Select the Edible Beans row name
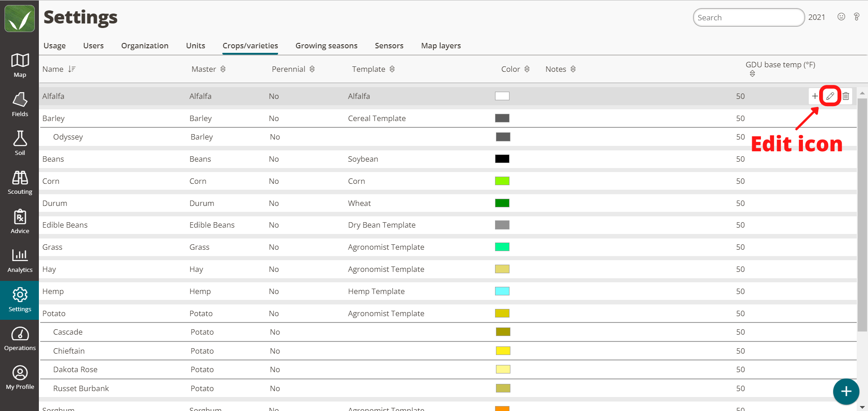Viewport: 868px width, 411px height. tap(65, 225)
